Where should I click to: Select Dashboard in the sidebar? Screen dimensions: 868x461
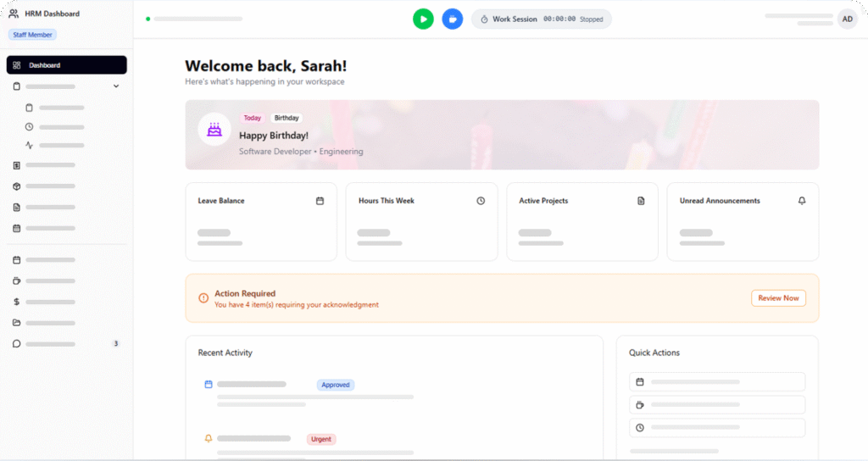coord(66,65)
